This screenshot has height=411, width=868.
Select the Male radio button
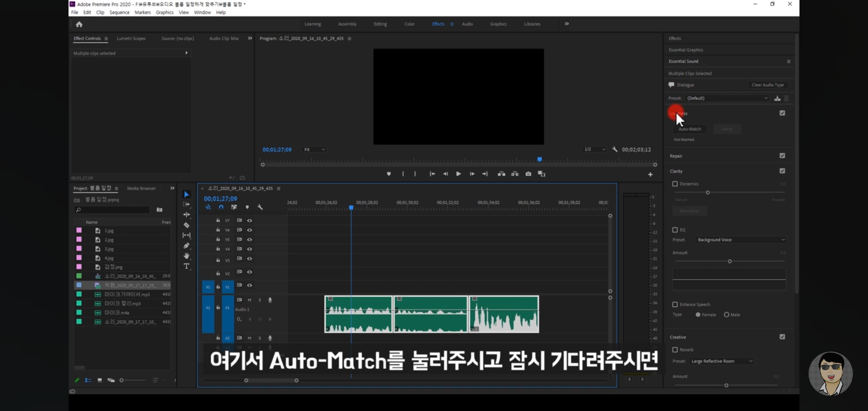coord(726,315)
